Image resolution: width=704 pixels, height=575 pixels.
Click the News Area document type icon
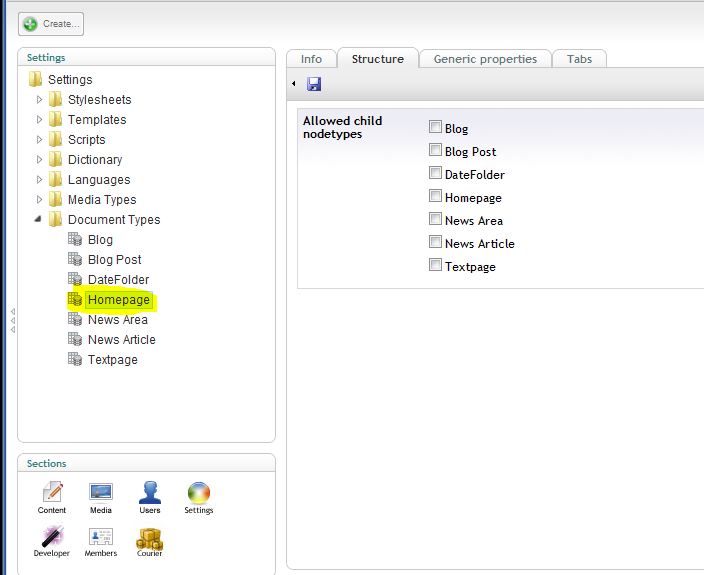75,319
